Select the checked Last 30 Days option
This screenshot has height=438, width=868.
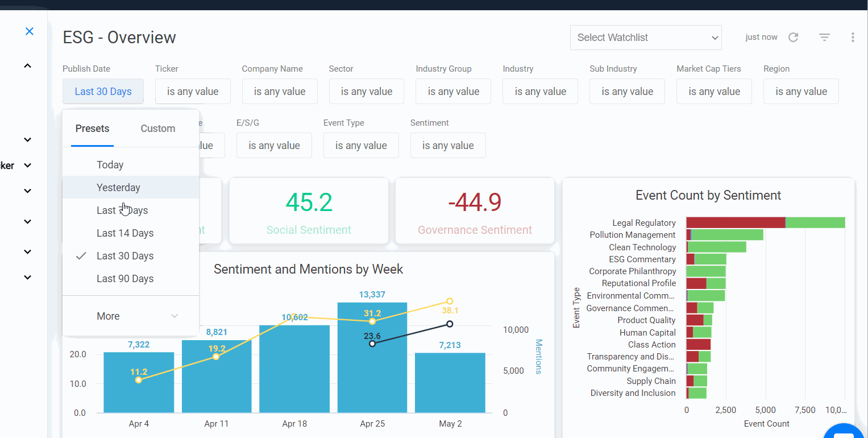click(125, 256)
